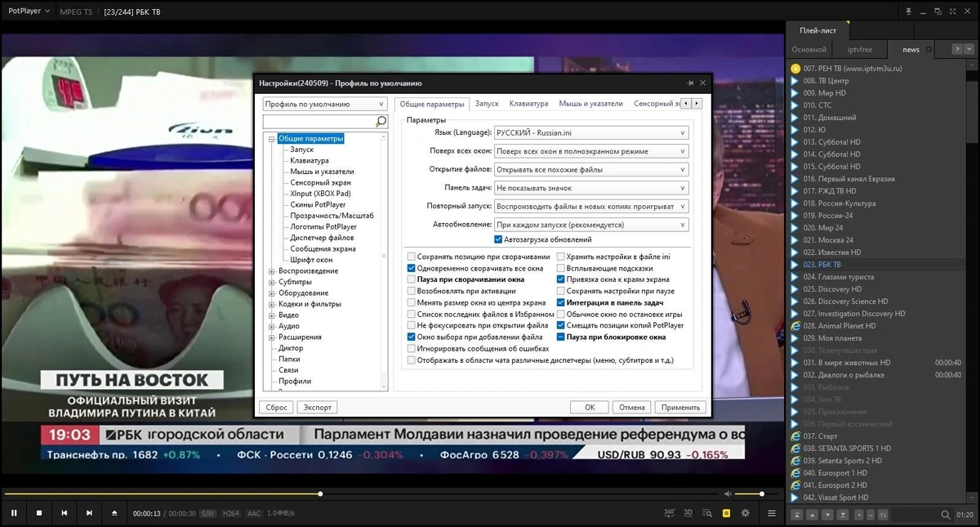Mute audio via the speaker icon
980x527 pixels.
click(728, 494)
